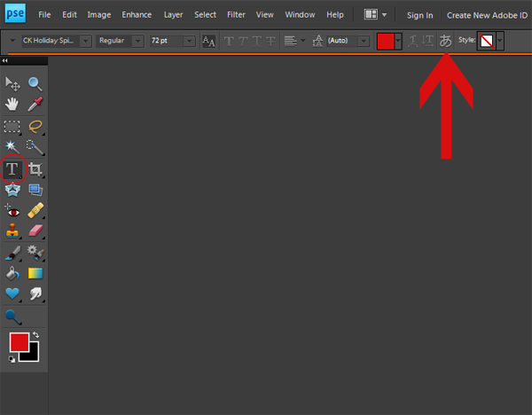Toggle anti-aliasing AA button
Screen dimensions: 532x415
[x=208, y=41]
